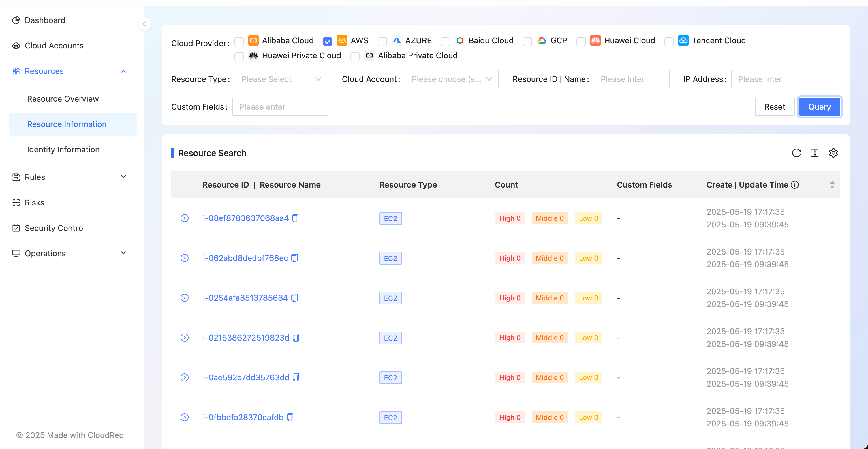Open resource link i-0ae592e7dd35763dd
The width and height of the screenshot is (868, 449).
coord(246,377)
